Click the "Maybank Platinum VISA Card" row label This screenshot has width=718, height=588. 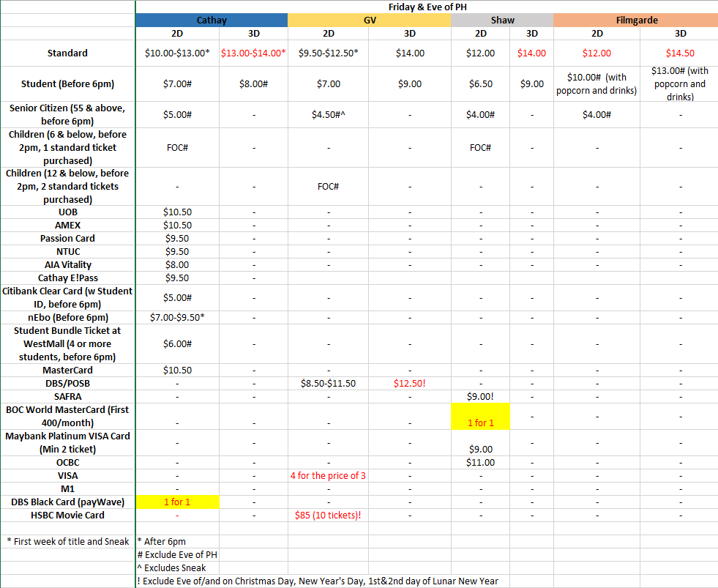click(67, 443)
